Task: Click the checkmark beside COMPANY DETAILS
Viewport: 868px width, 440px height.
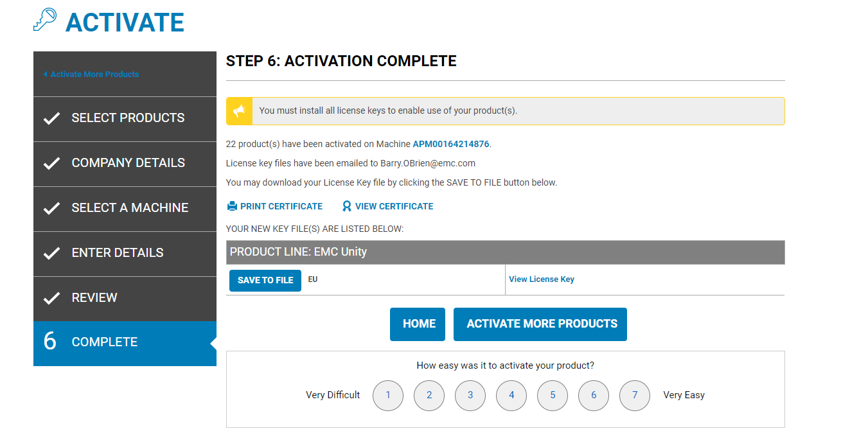Action: coord(51,163)
